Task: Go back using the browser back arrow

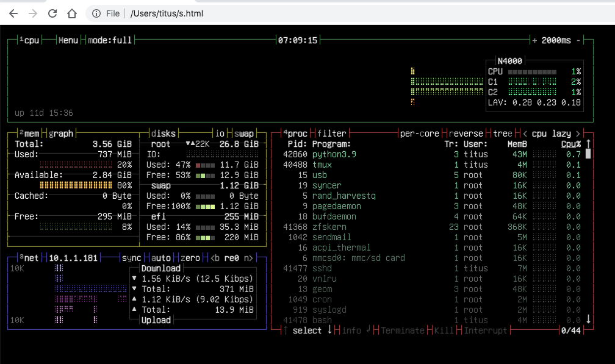Action: (x=13, y=13)
